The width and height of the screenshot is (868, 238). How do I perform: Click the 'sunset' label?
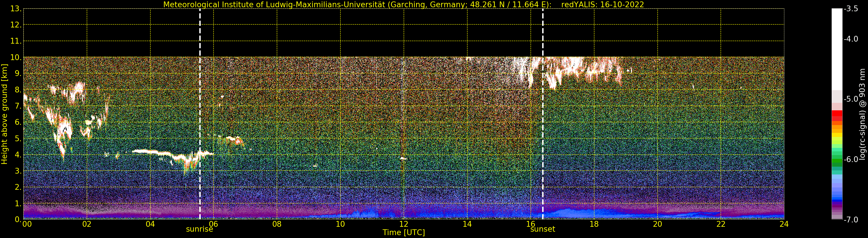[x=542, y=229]
